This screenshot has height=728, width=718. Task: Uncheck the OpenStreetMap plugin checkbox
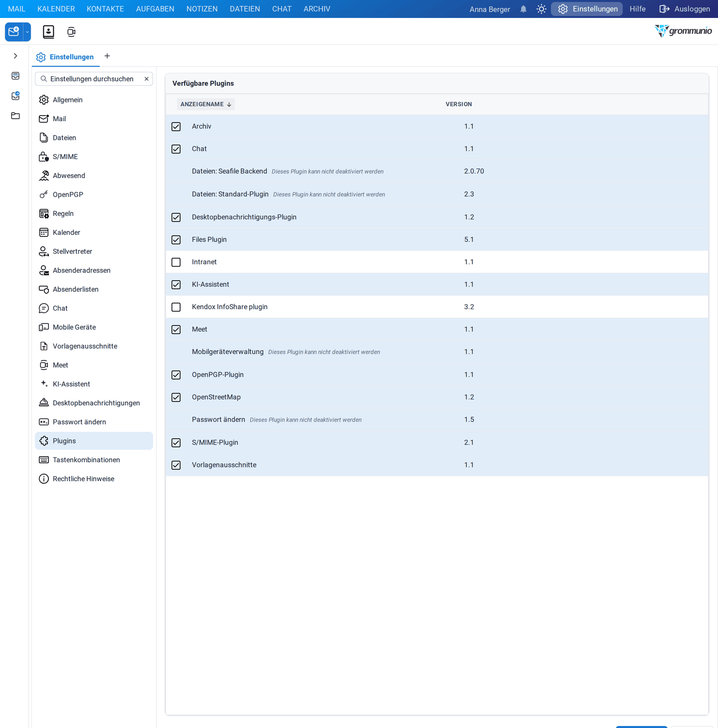tap(176, 397)
